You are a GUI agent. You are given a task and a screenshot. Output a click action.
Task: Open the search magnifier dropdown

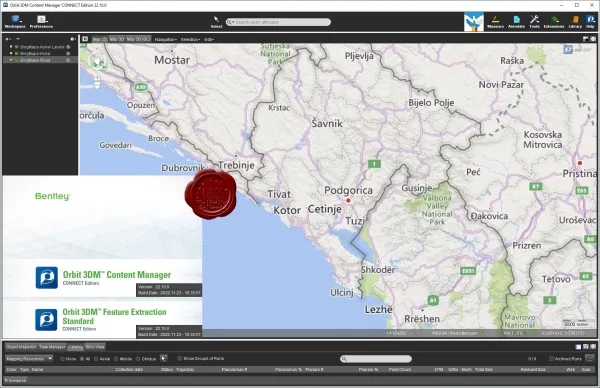pyautogui.click(x=230, y=22)
